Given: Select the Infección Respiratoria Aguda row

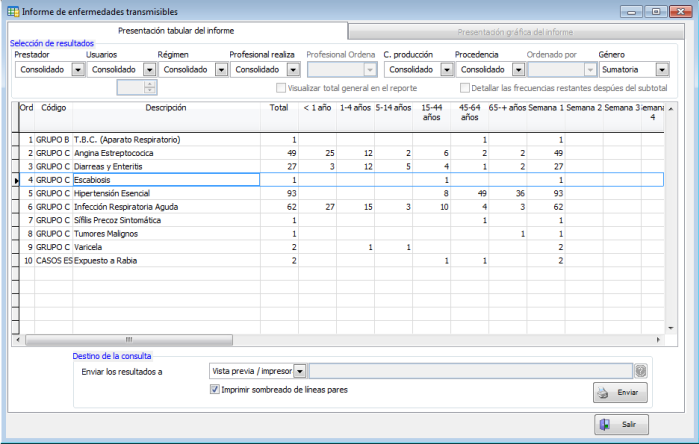Looking at the screenshot, I should (x=341, y=207).
